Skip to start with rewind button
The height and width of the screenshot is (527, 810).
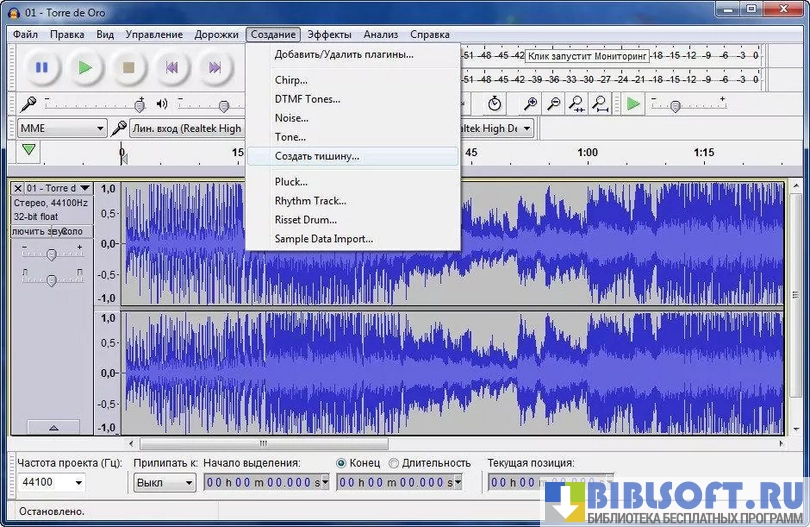(171, 68)
